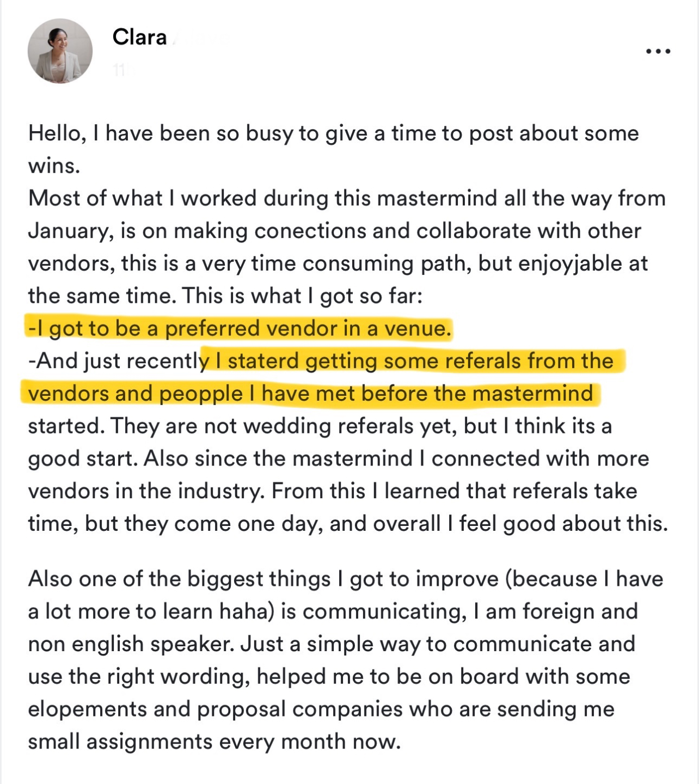Click the faded post timestamp under Clara
The height and width of the screenshot is (784, 699).
[120, 70]
